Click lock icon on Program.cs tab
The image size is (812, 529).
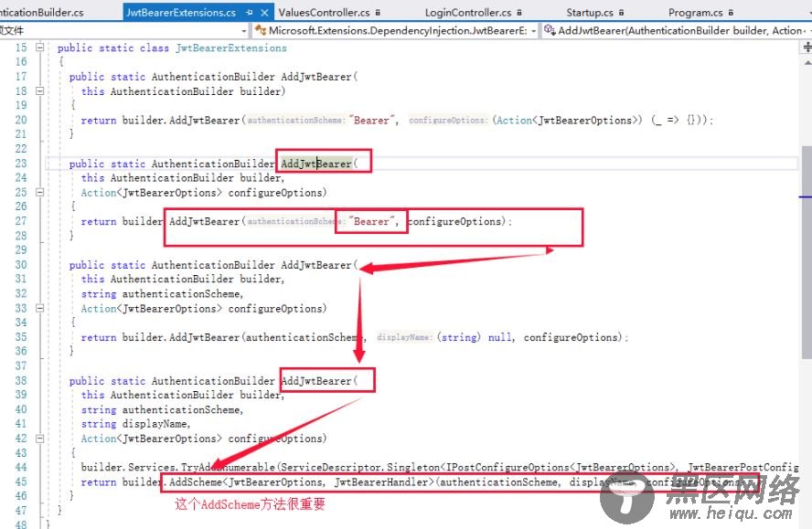tap(731, 13)
